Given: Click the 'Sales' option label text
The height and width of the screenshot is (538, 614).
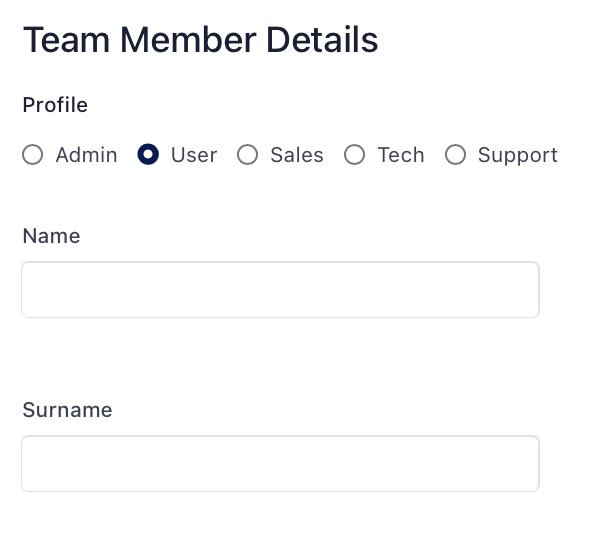Looking at the screenshot, I should click(297, 155).
